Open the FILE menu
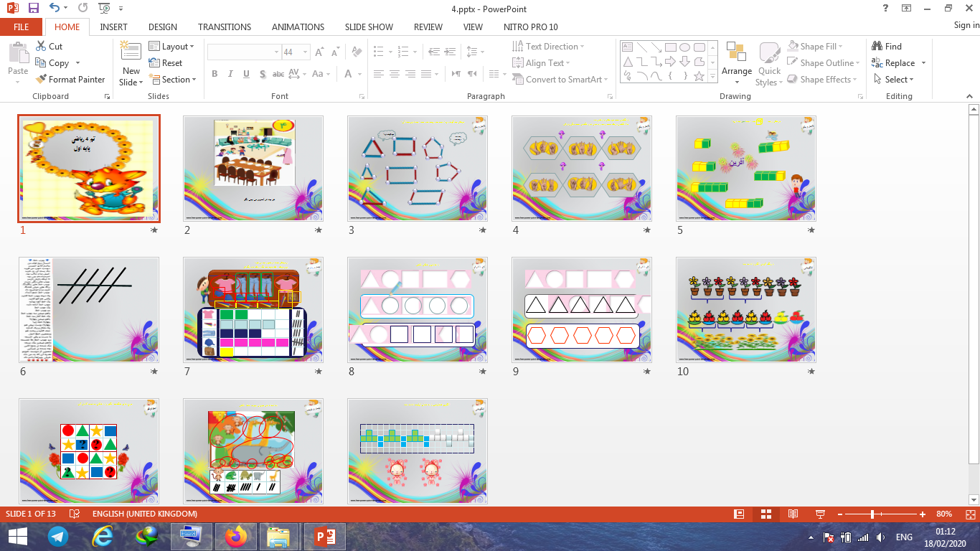This screenshot has height=551, width=980. point(22,27)
